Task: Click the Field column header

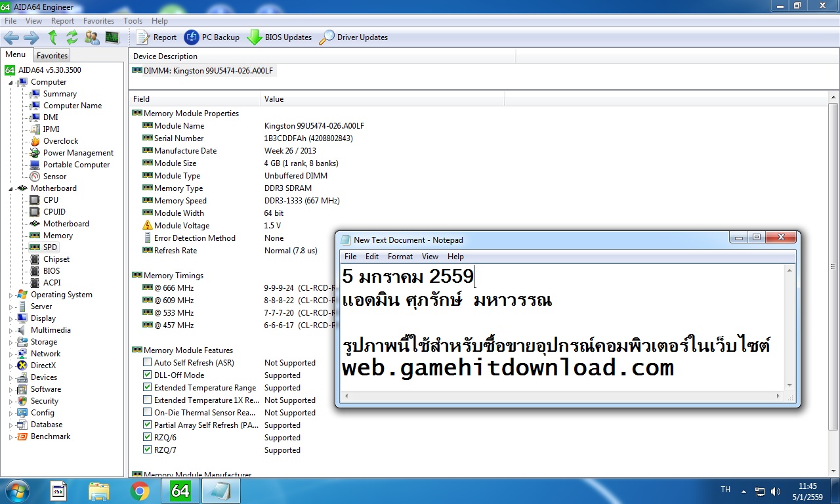Action: (195, 99)
